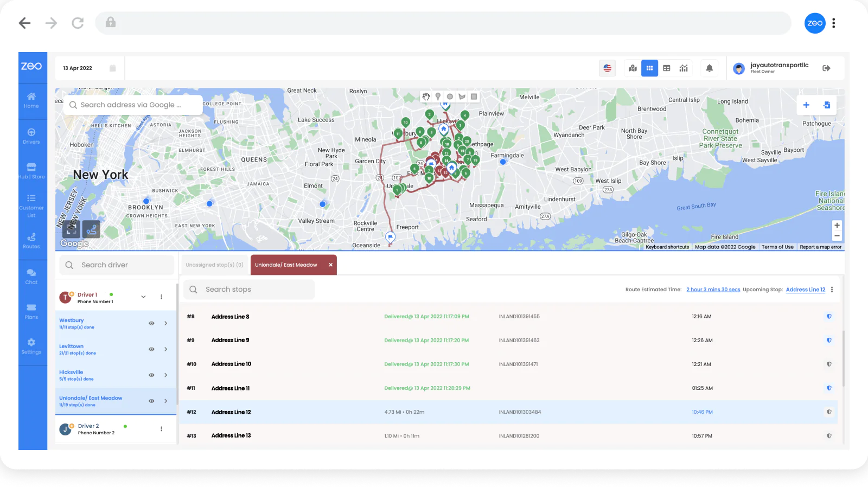Click the logout icon
Screen dimensions: 868x488
tap(826, 68)
